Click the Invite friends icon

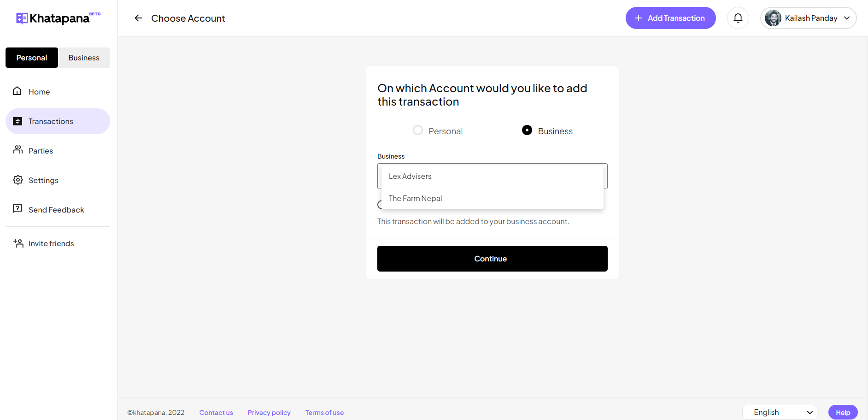point(18,243)
